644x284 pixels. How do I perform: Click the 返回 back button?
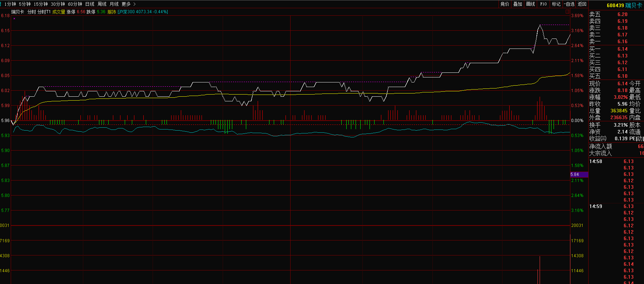click(582, 4)
